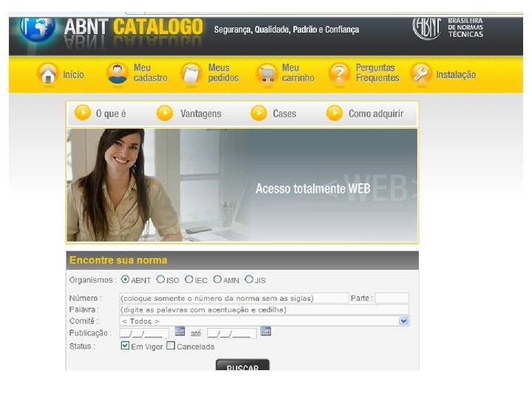Screen dimensions: 532x399
Task: Select the JIS organismo radio button
Action: (249, 279)
